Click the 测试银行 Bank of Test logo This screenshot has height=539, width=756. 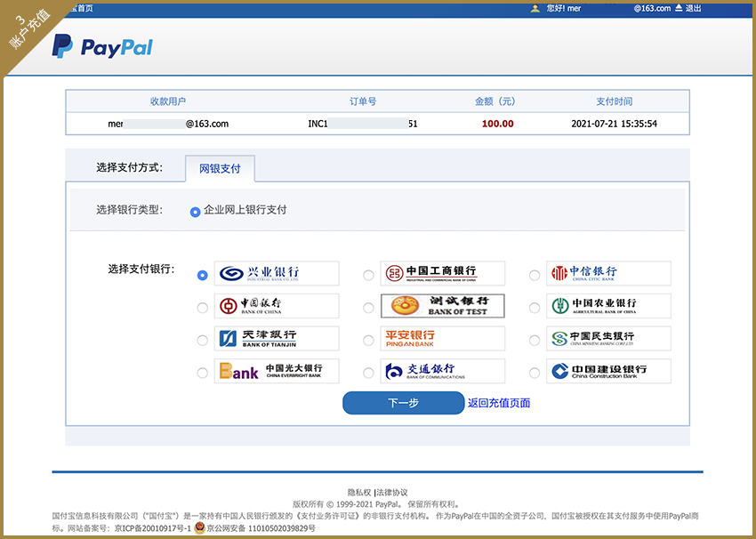coord(443,306)
